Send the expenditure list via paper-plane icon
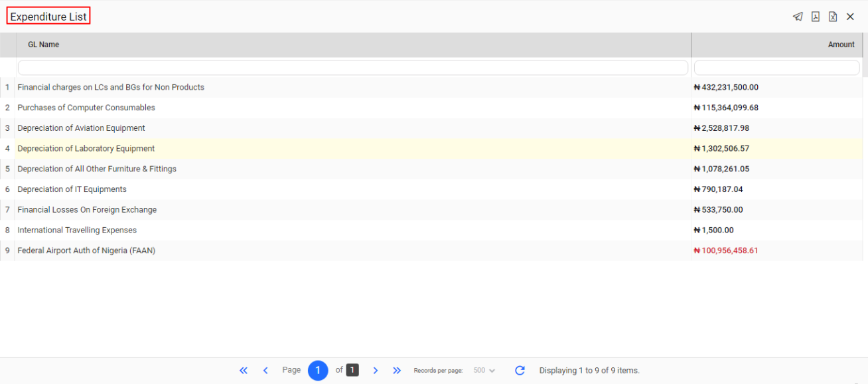 point(798,17)
